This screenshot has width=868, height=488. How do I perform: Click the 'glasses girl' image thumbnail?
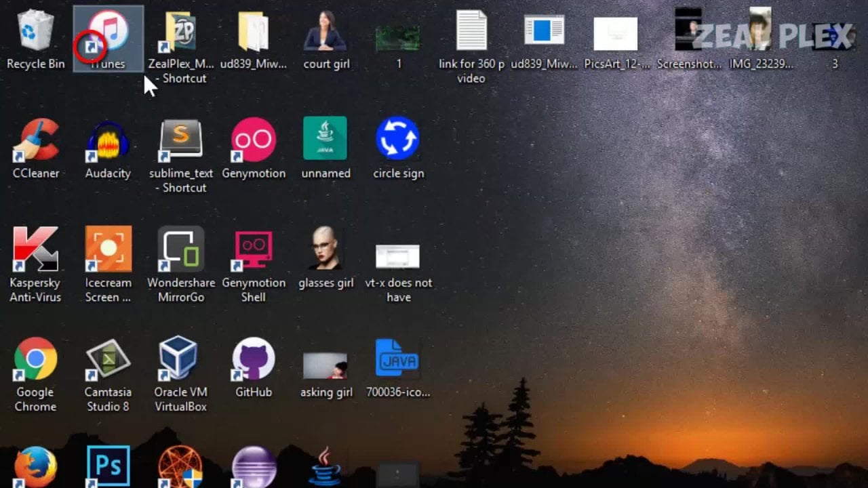(326, 249)
